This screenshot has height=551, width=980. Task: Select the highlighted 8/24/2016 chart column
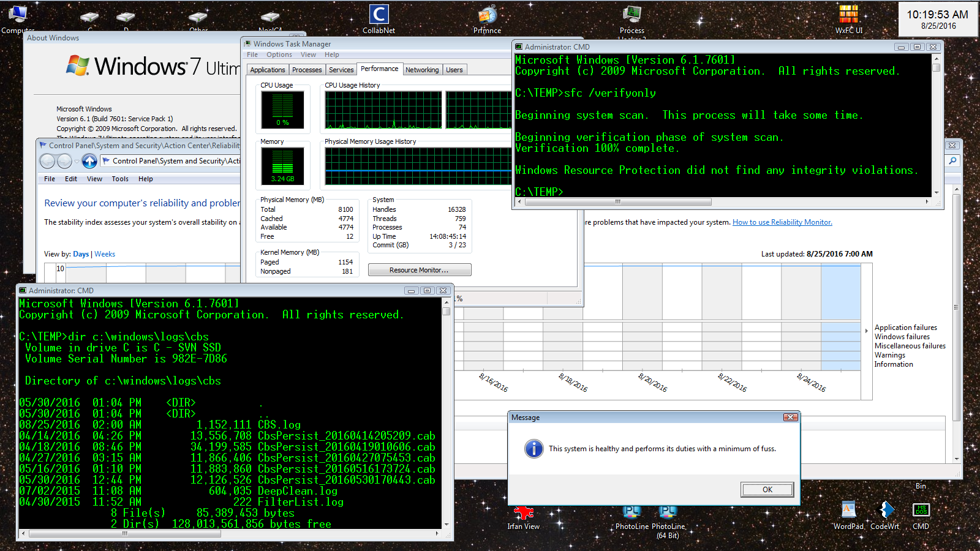tap(841, 317)
